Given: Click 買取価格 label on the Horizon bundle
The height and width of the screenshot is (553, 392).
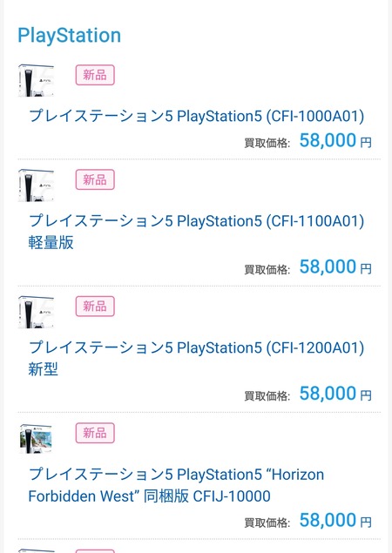Looking at the screenshot, I should [x=267, y=523].
